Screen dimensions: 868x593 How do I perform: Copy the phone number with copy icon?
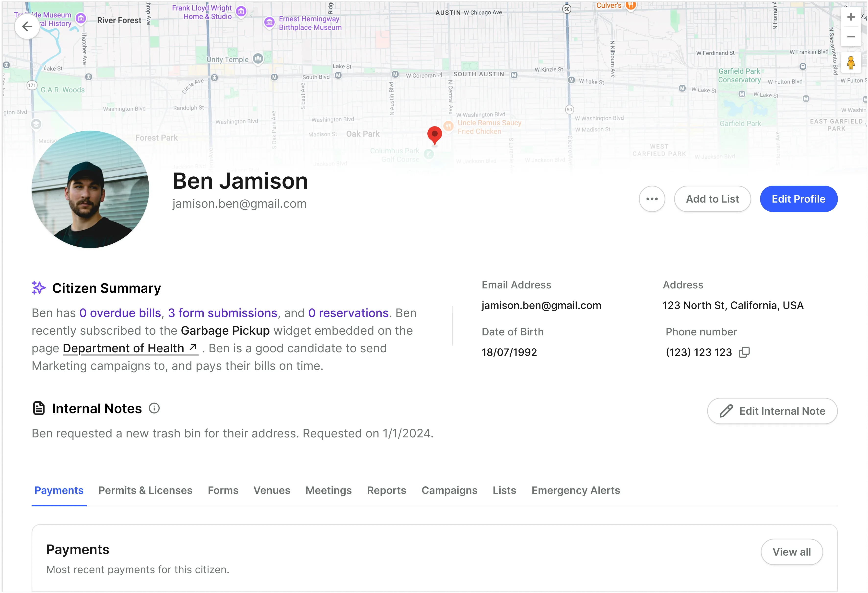pyautogui.click(x=744, y=352)
